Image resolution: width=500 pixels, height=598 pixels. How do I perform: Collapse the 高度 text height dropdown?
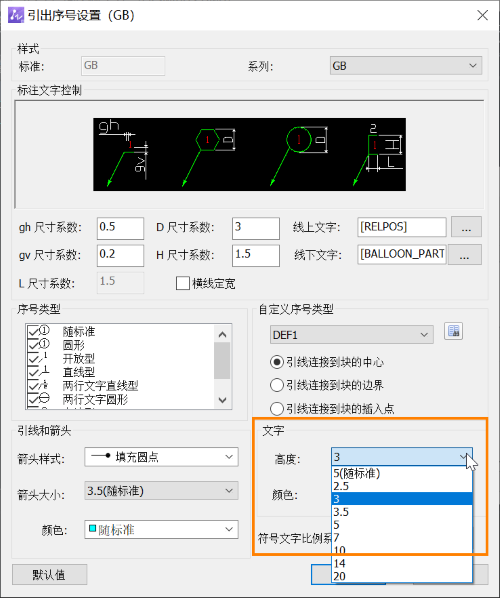pyautogui.click(x=402, y=457)
